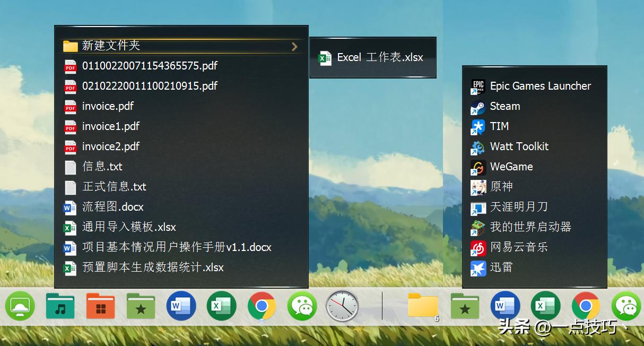The height and width of the screenshot is (346, 644).
Task: Open Excel from the dock
Action: click(x=221, y=307)
